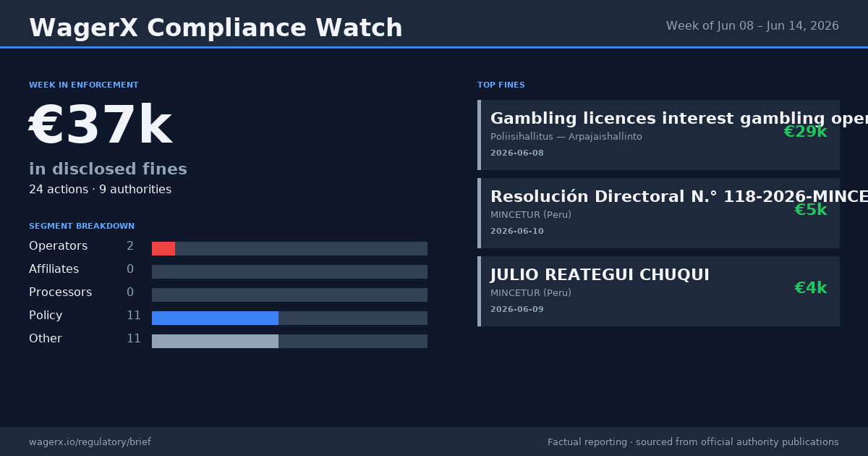
Task: Open the 'Gambling licences interest' fine card
Action: [658, 135]
